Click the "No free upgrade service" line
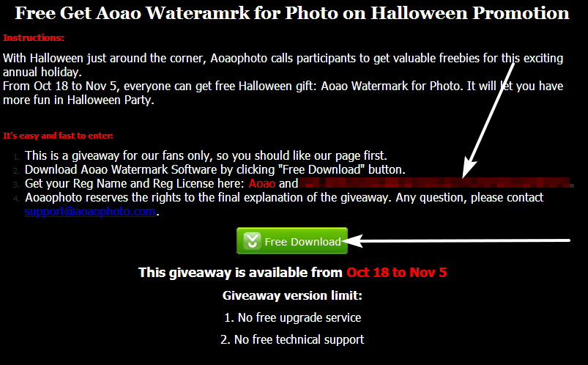Viewport: 588px width, 365px height. pyautogui.click(x=292, y=317)
